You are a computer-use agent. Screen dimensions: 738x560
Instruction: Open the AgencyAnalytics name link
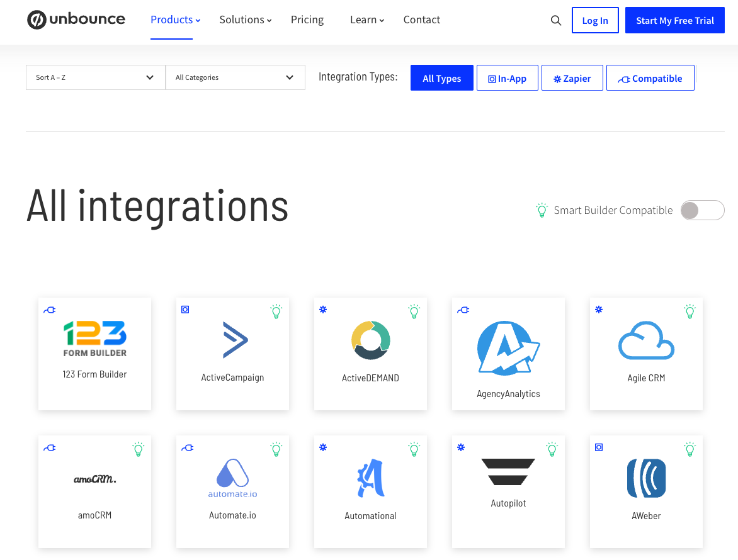(x=508, y=394)
